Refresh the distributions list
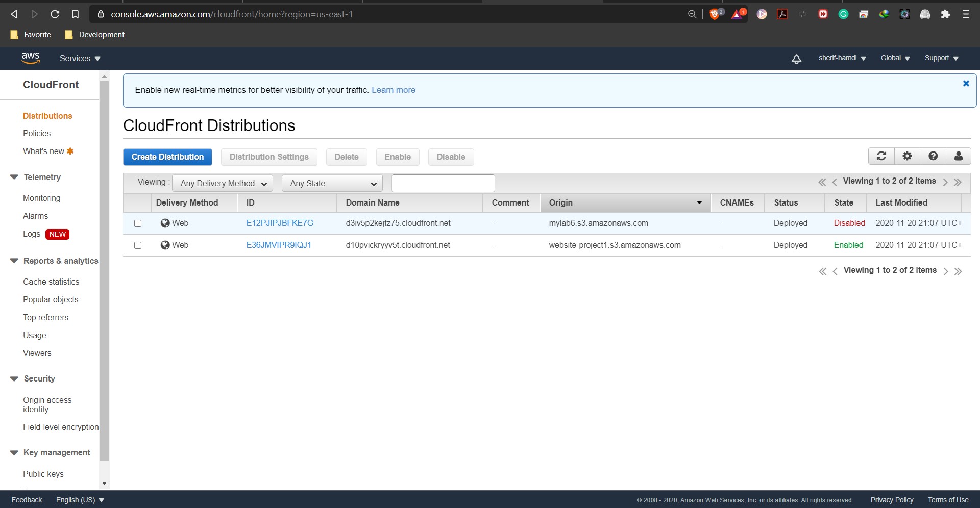The height and width of the screenshot is (508, 980). tap(881, 156)
